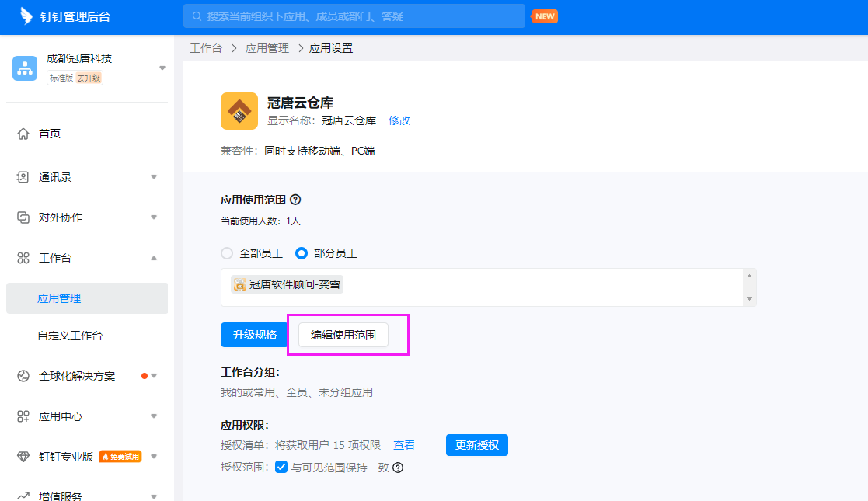Click the 成都冠唐科技 organization avatar icon
Viewport: 868px width, 501px height.
coord(25,68)
